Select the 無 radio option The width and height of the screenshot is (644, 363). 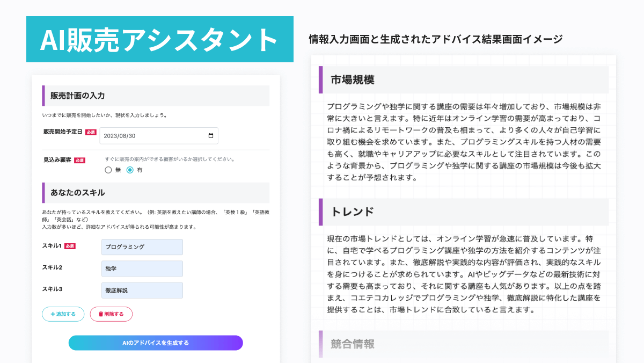pos(108,170)
